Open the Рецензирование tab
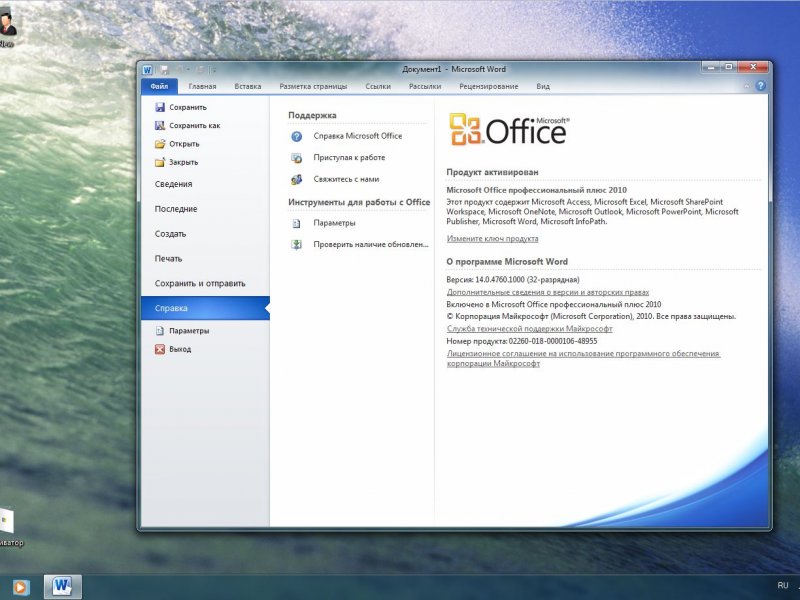The width and height of the screenshot is (800, 600). click(489, 86)
